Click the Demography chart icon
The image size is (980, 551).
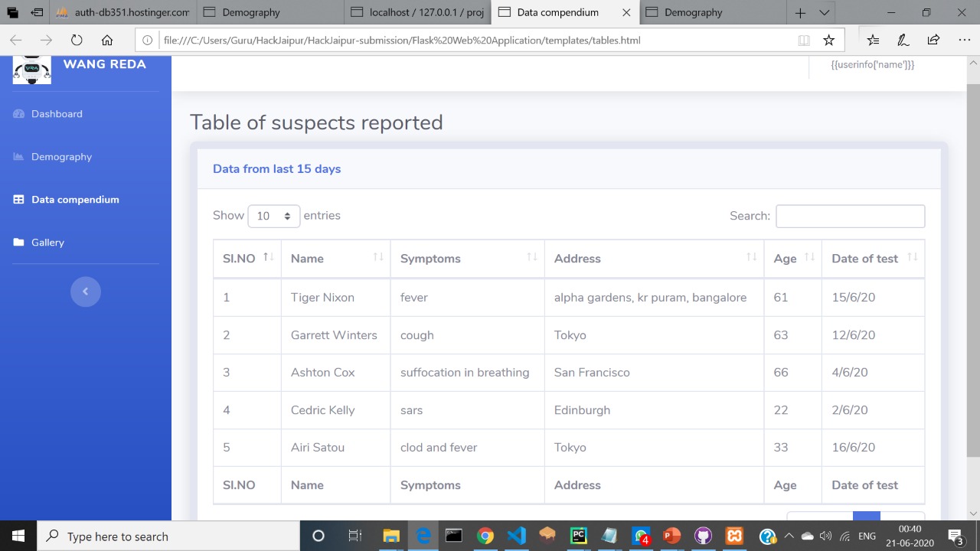point(19,157)
